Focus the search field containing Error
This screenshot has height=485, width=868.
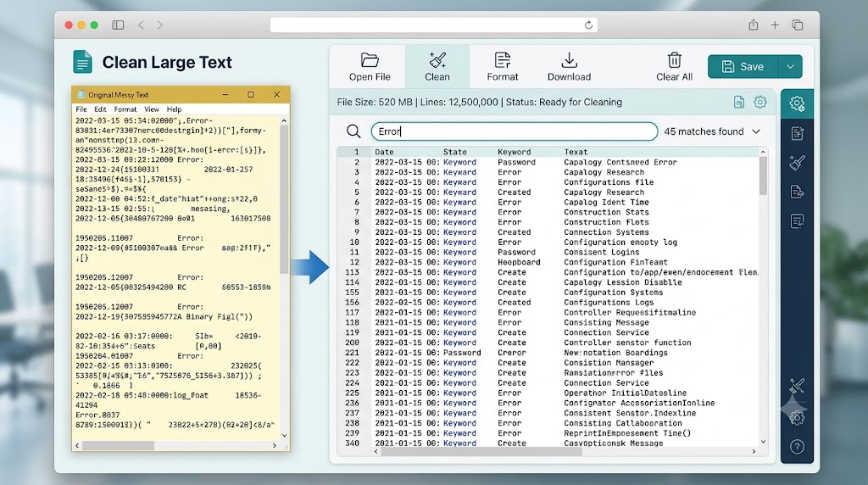coord(515,131)
